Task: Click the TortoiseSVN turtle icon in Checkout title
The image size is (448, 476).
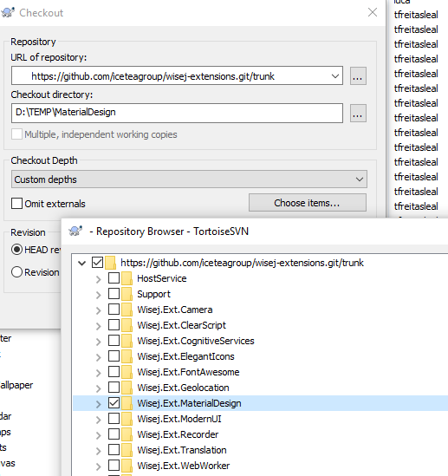Action: point(8,12)
